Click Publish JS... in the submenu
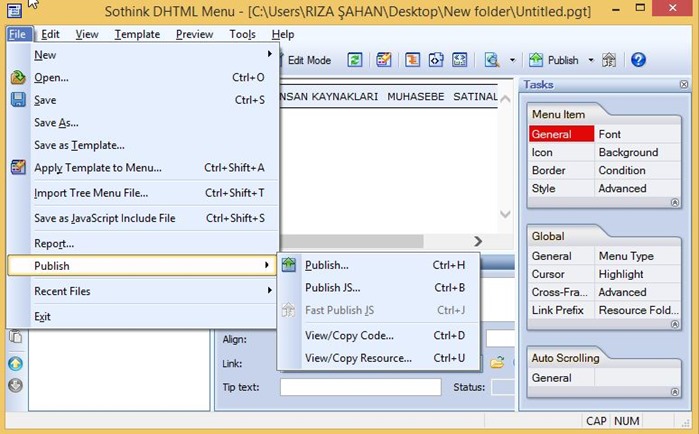 378,288
